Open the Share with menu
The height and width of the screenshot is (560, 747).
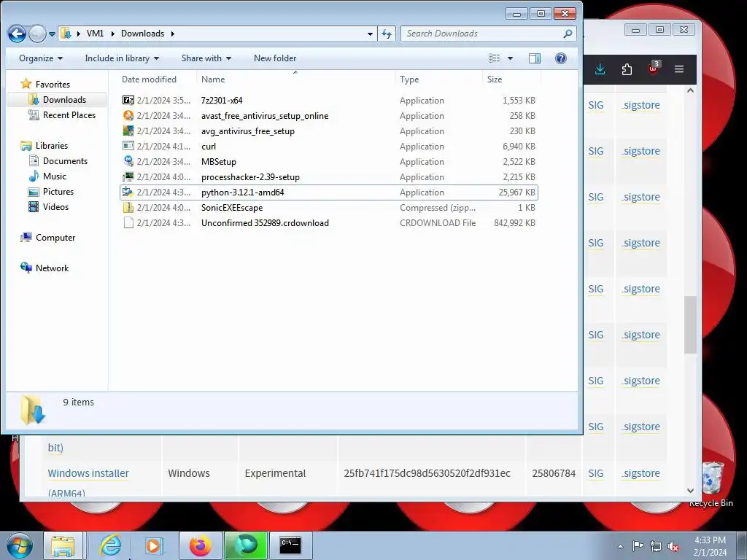tap(206, 58)
